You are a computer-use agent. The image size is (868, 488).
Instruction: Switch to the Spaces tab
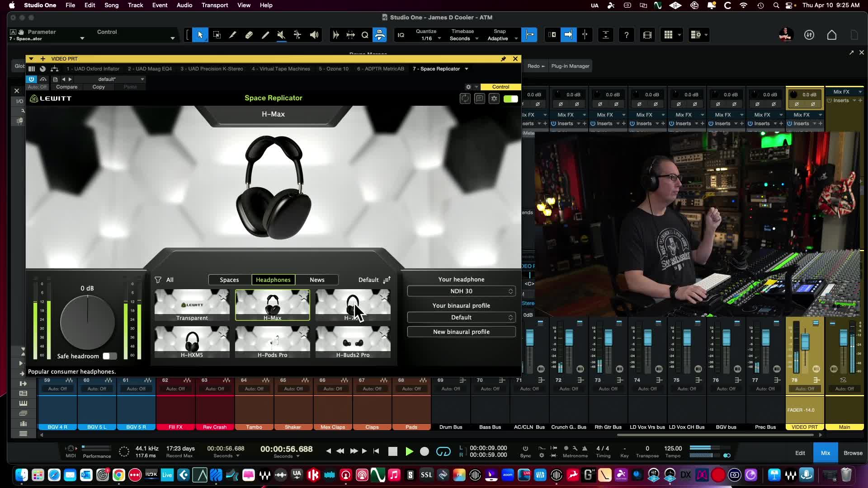coord(229,280)
